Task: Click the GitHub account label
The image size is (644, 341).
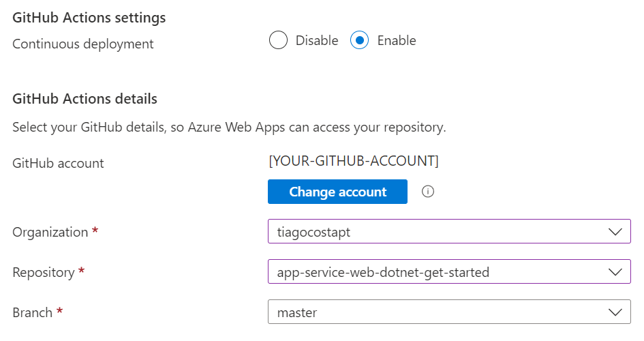Action: tap(59, 163)
